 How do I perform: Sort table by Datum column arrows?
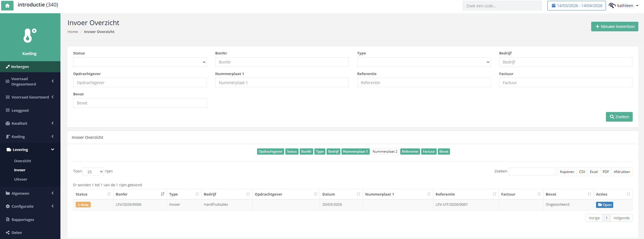(358, 194)
